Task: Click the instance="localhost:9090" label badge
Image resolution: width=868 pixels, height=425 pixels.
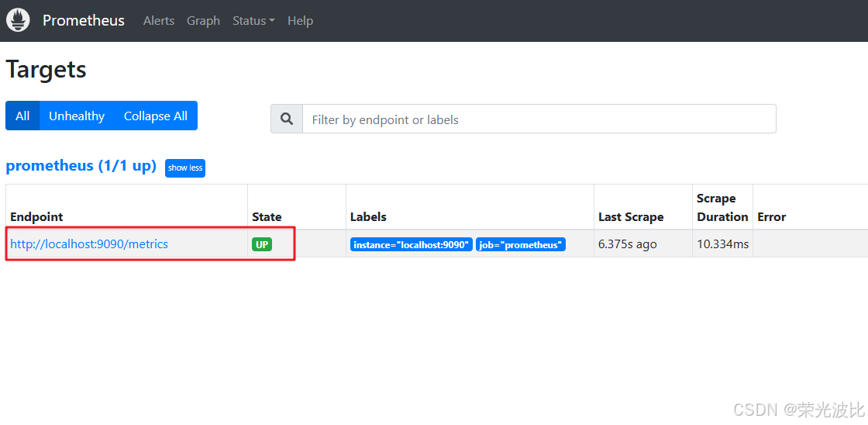Action: 412,244
